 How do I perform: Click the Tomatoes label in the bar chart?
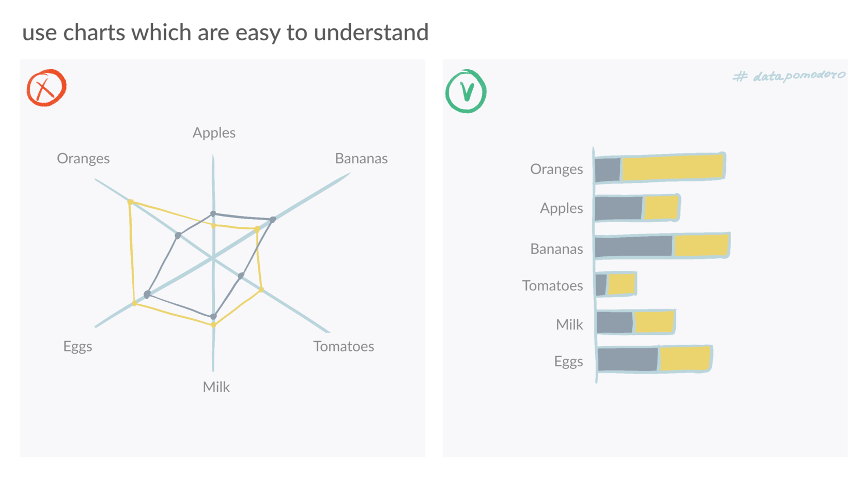click(552, 286)
